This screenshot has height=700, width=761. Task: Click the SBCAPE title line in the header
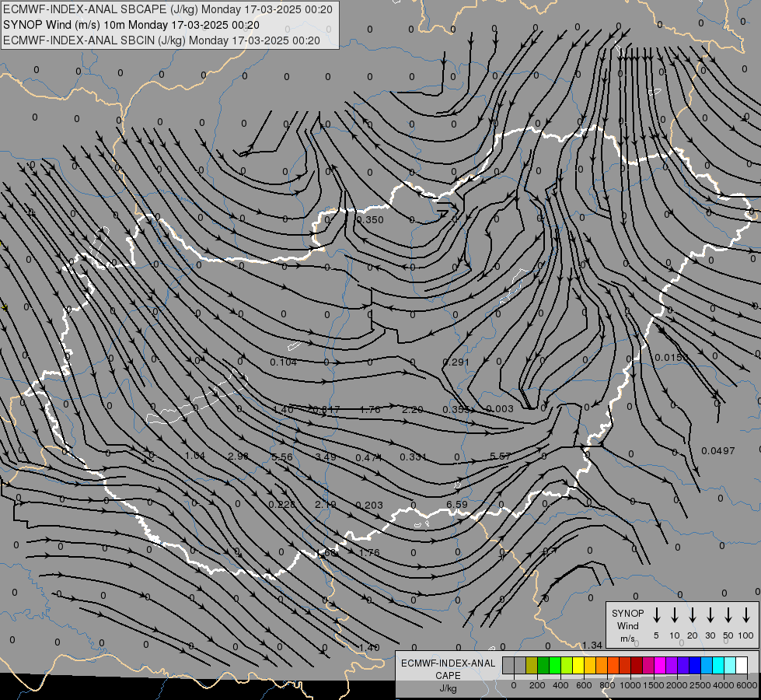168,9
